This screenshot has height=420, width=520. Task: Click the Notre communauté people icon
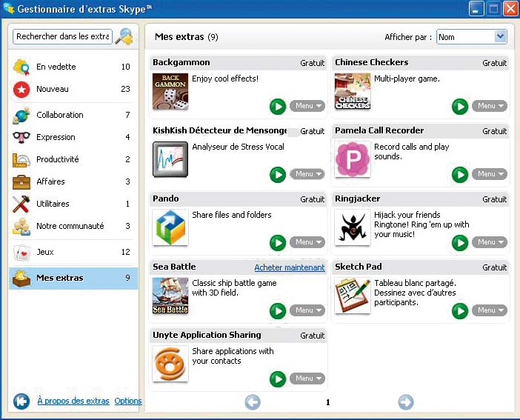[21, 226]
